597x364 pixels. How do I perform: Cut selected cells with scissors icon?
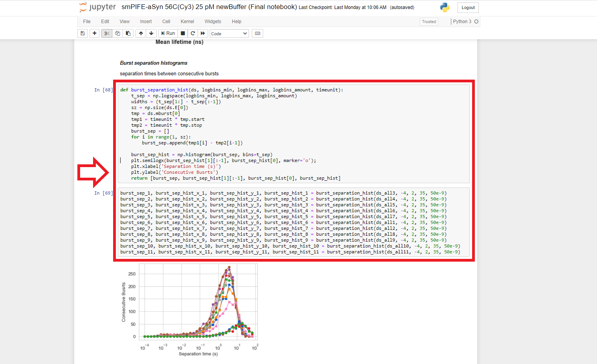click(x=106, y=33)
